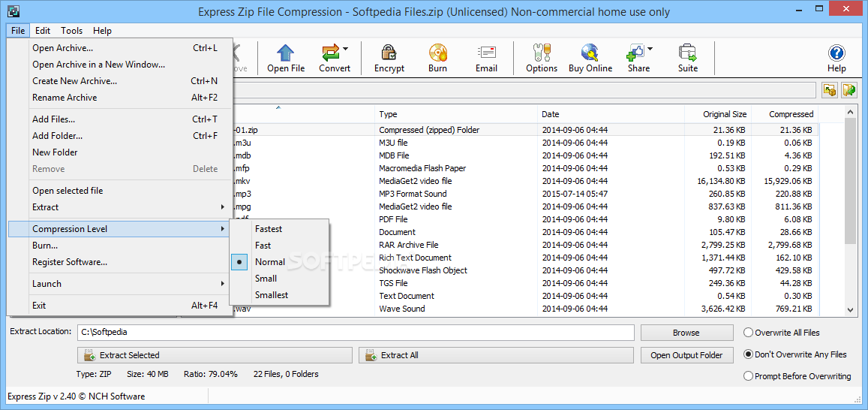This screenshot has height=410, width=868.
Task: Expand the Extract submenu
Action: tap(119, 207)
